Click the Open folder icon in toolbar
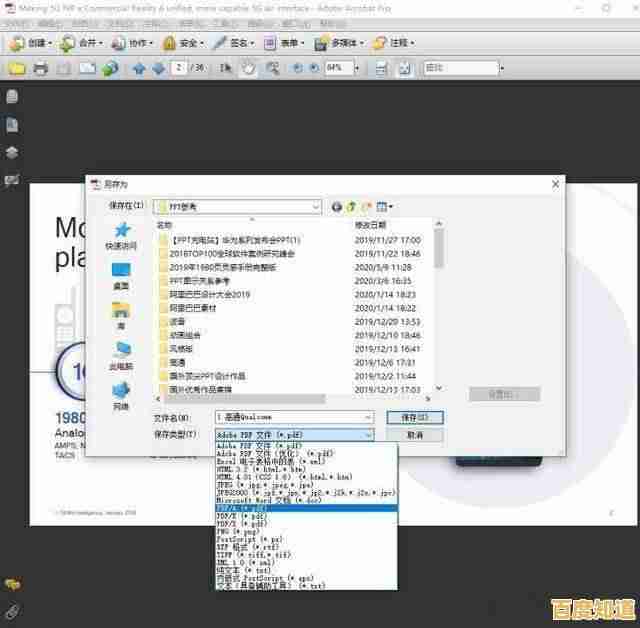This screenshot has height=628, width=640. click(16, 69)
